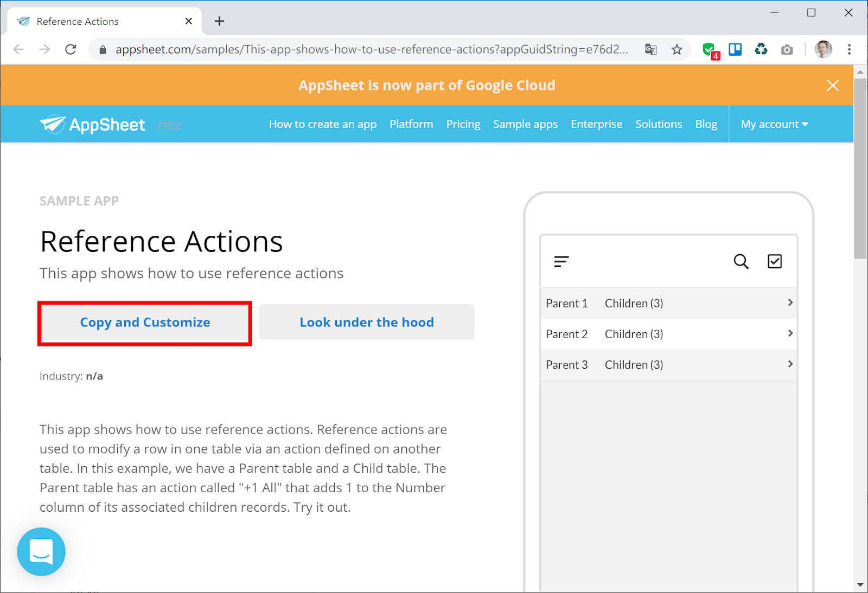This screenshot has height=593, width=868.
Task: Click the browser back arrow
Action: (19, 49)
